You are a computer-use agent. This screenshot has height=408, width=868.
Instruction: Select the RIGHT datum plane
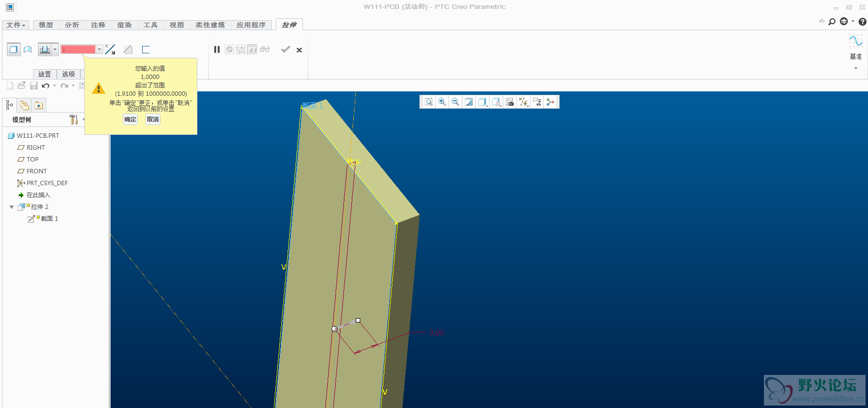(36, 148)
